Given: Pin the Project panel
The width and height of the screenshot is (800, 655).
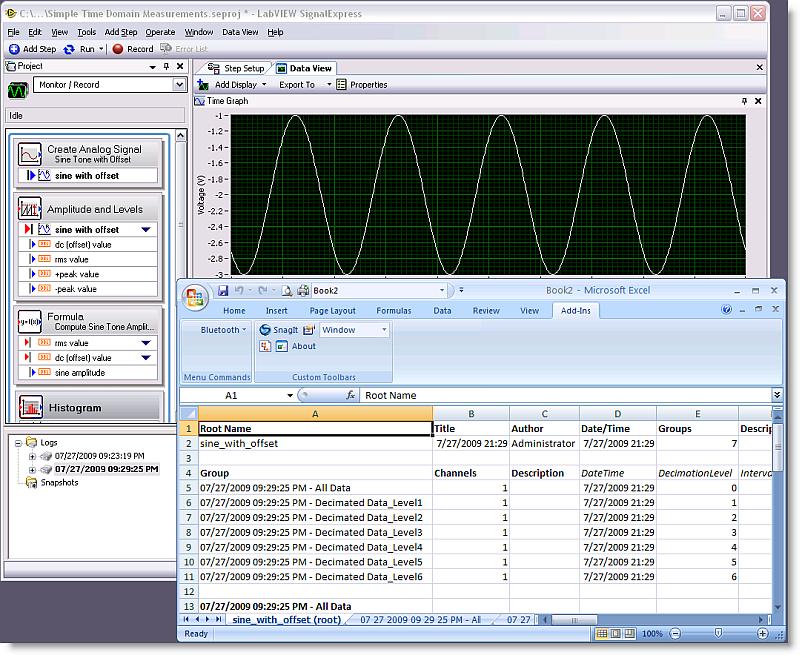Looking at the screenshot, I should pos(166,66).
